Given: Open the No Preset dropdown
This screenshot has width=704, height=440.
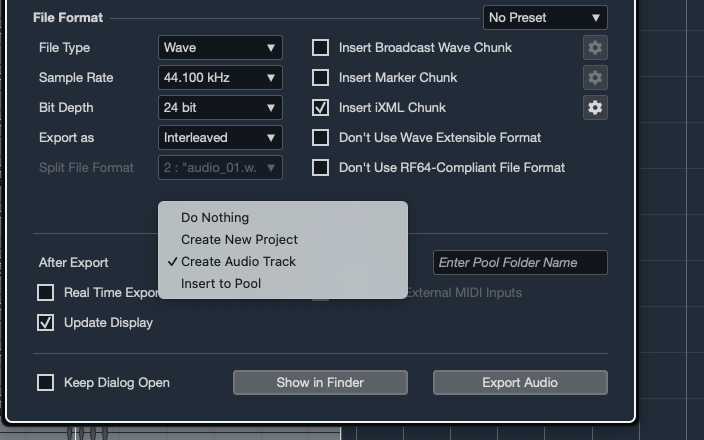Looking at the screenshot, I should coord(545,17).
